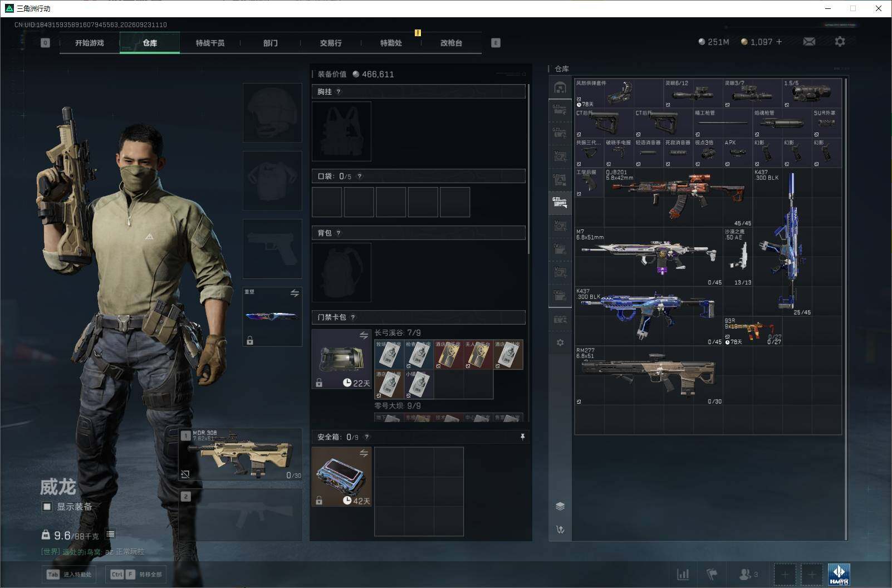Select the 风怒供弹套件 item
This screenshot has width=892, height=588.
pos(619,94)
